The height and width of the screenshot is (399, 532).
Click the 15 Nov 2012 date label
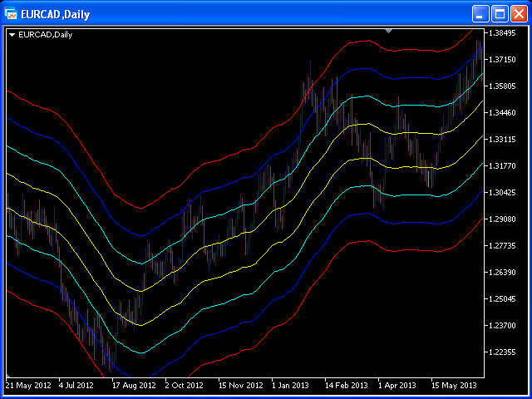point(241,386)
